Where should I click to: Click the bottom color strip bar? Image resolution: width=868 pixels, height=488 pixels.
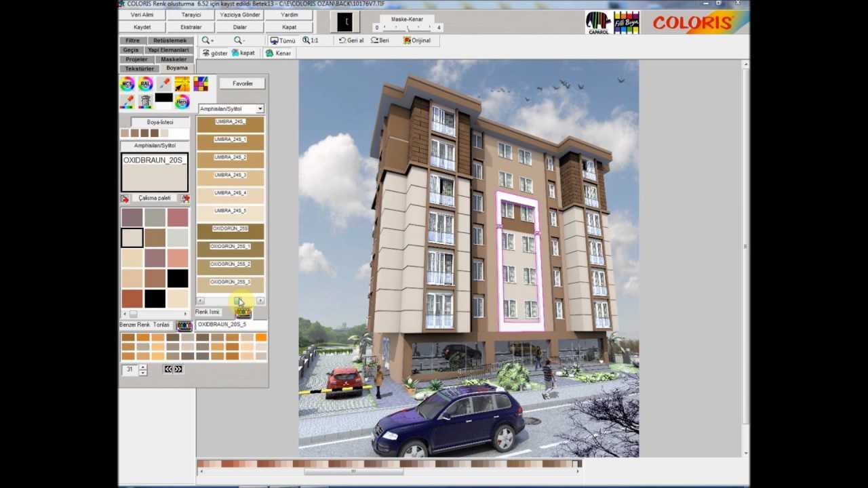(x=389, y=464)
